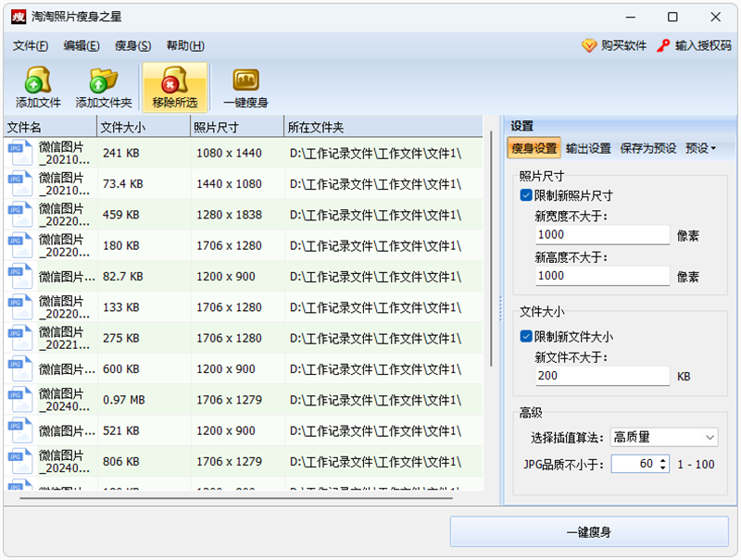Select JPG icon of the 73.4 KB file
The height and width of the screenshot is (560, 741).
[x=19, y=183]
